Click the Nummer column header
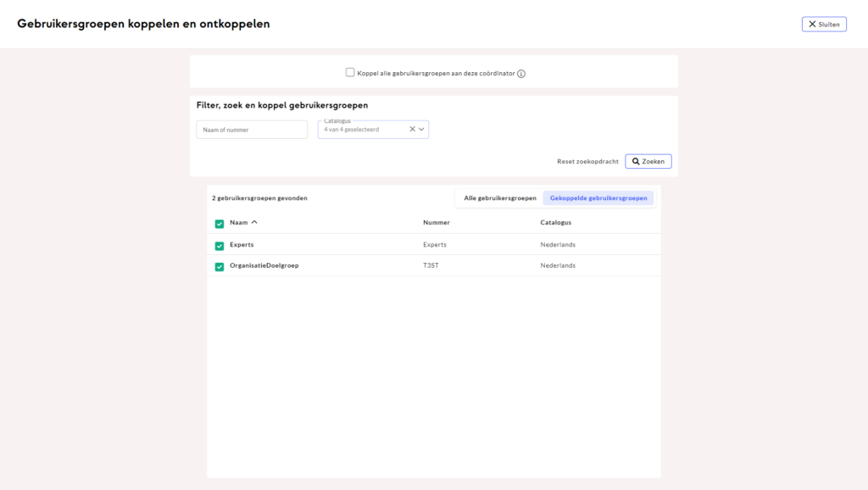Image resolution: width=868 pixels, height=490 pixels. click(437, 223)
